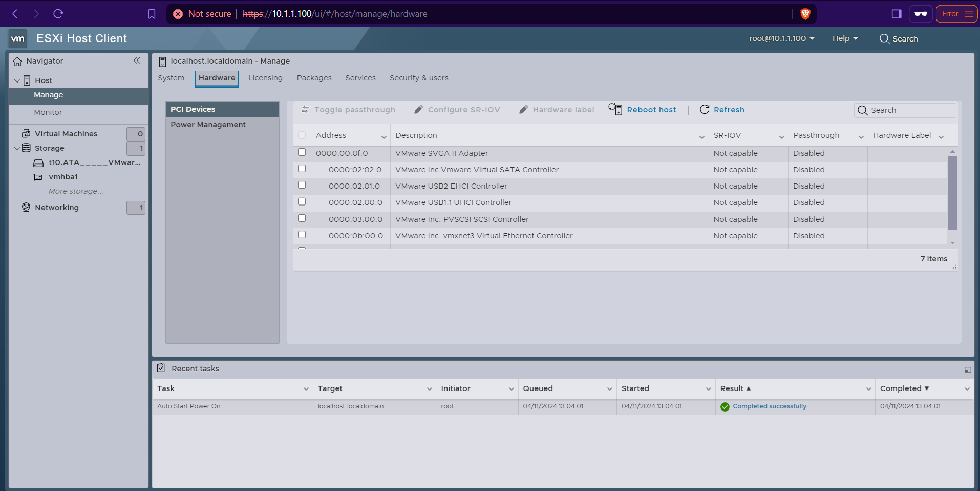This screenshot has width=980, height=491.
Task: Open the Services tab
Action: (x=360, y=78)
